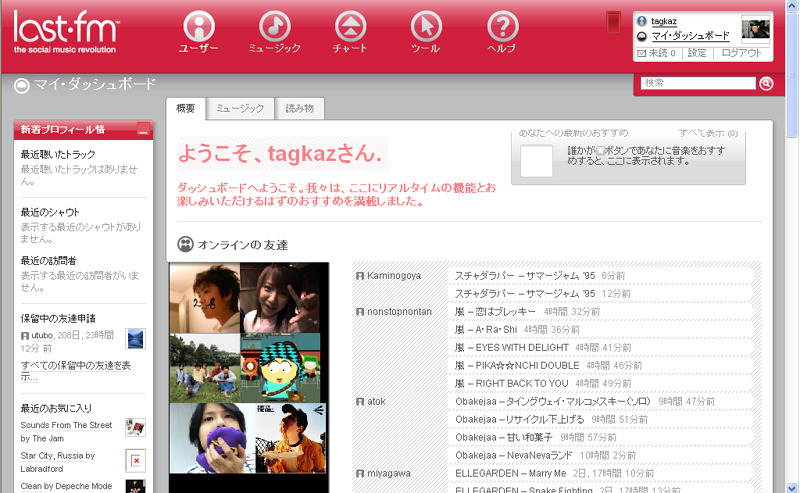Click the red player indicator beside user box
The image size is (800, 493).
pos(613,22)
